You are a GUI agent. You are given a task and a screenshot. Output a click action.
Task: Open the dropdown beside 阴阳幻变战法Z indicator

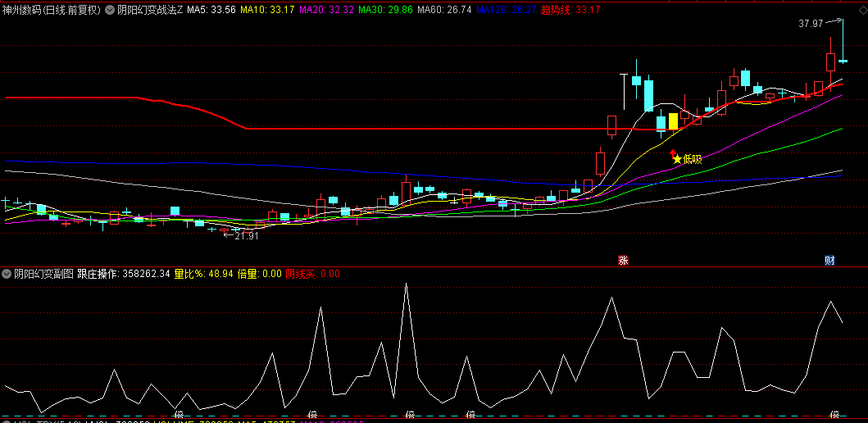coord(110,9)
